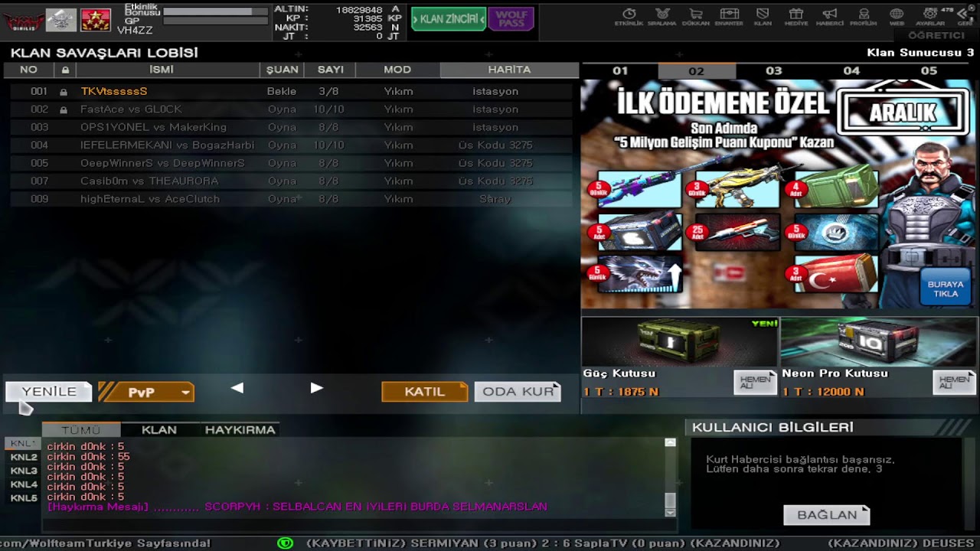The height and width of the screenshot is (551, 980).
Task: Open the PvP mode dropdown
Action: [x=146, y=392]
